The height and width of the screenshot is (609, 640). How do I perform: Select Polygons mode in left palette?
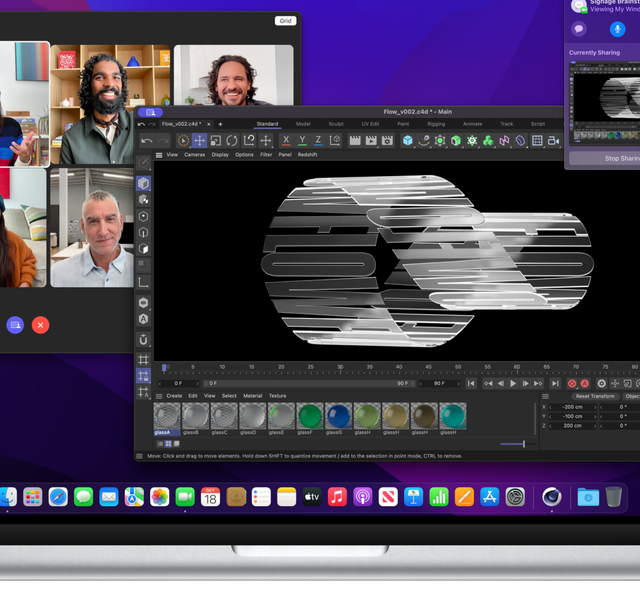143,249
